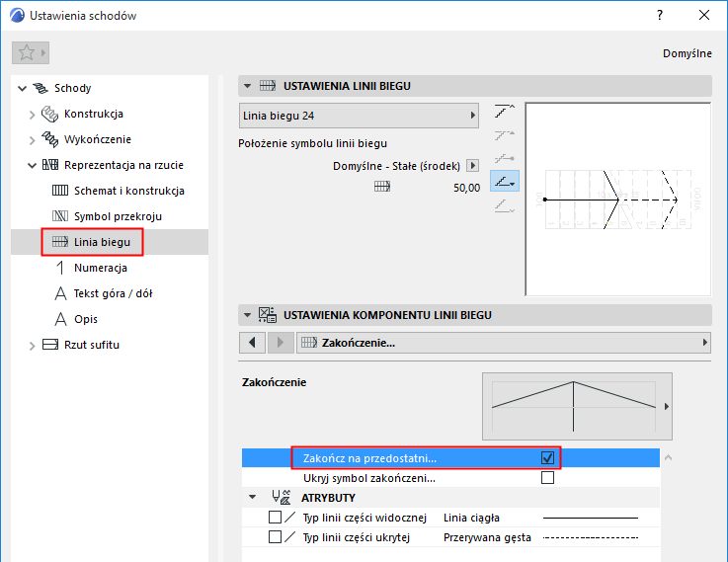
Task: Click the Rzut sufitu icon
Action: click(x=50, y=345)
